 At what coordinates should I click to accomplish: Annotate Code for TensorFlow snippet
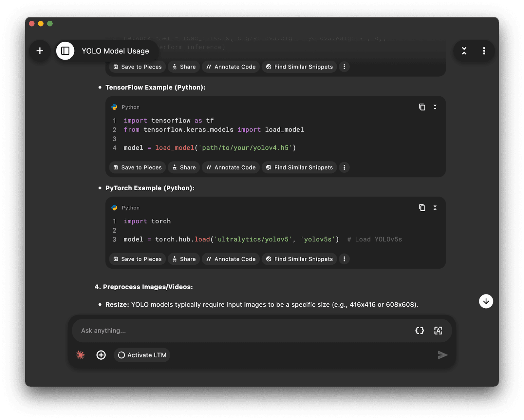[x=231, y=167]
